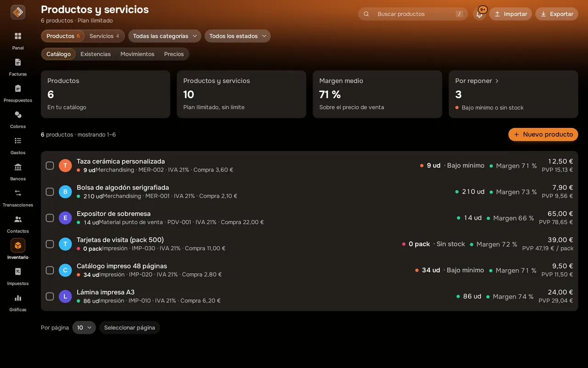Open the Existencias tab
This screenshot has height=368, width=588.
pyautogui.click(x=96, y=54)
